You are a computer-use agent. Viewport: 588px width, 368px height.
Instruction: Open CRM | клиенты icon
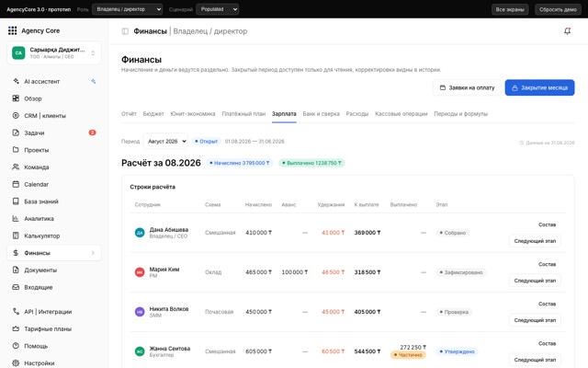[16, 116]
